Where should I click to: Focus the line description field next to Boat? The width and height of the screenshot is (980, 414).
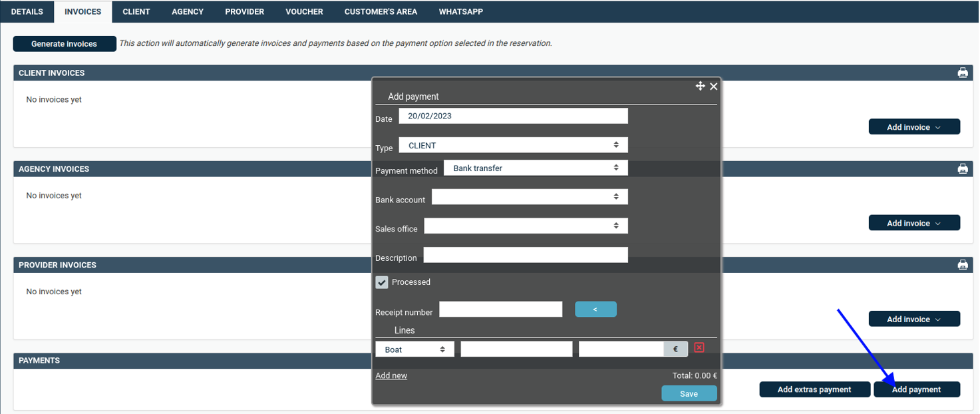(516, 349)
